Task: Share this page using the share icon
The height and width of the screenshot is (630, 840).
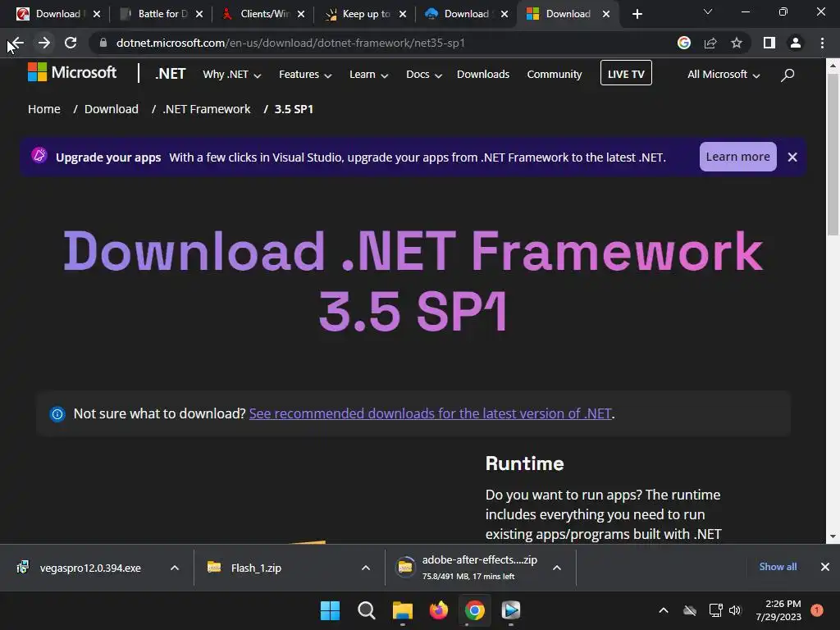Action: tap(710, 43)
